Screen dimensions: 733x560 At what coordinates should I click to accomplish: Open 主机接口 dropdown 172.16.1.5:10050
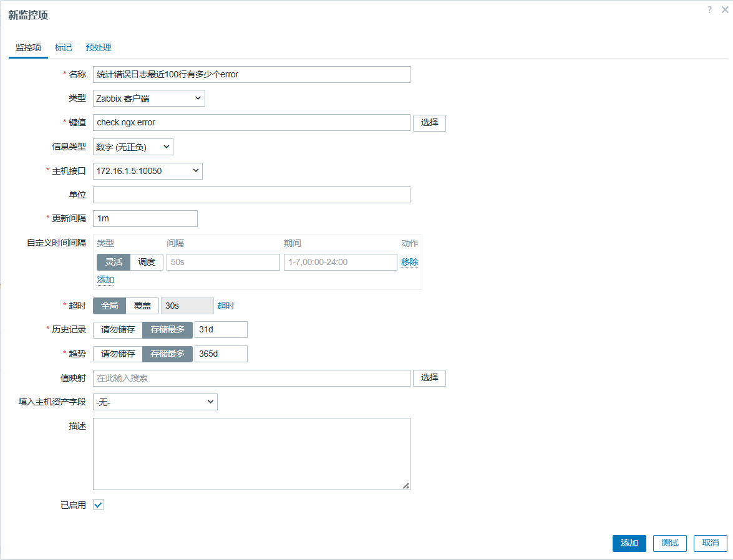147,171
